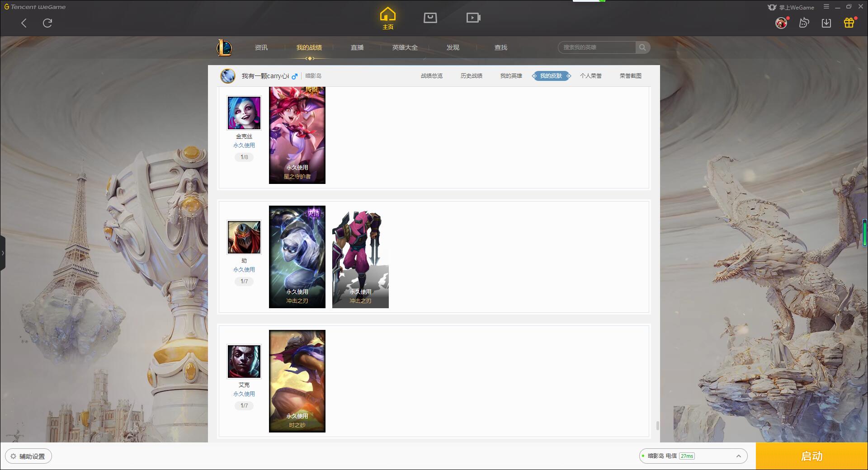Open the store bag icon in top bar
The image size is (868, 470).
[x=430, y=18]
